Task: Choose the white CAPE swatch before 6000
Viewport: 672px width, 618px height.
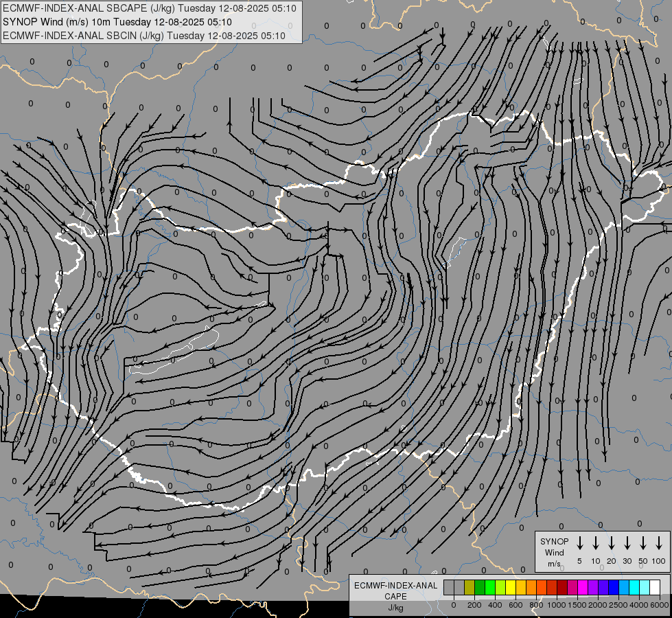Action: click(654, 587)
